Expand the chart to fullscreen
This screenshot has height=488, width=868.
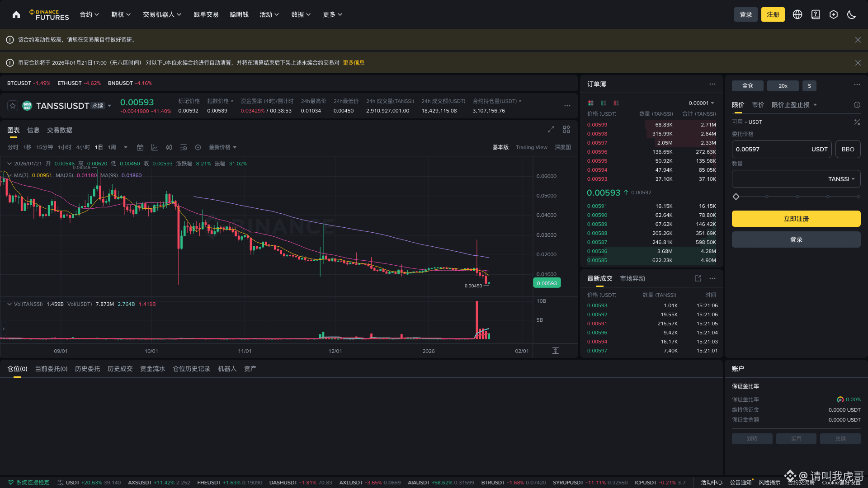pos(551,129)
